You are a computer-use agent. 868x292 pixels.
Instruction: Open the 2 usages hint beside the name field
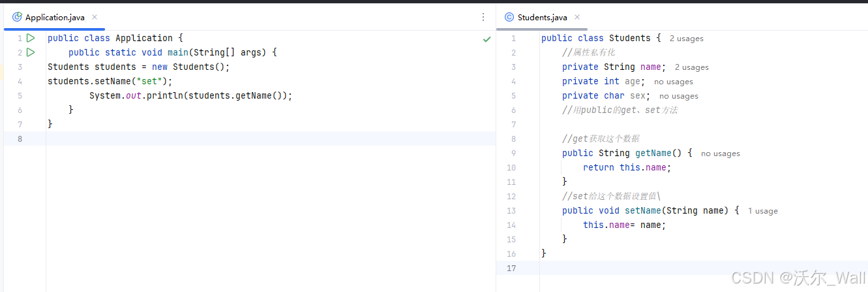click(692, 67)
